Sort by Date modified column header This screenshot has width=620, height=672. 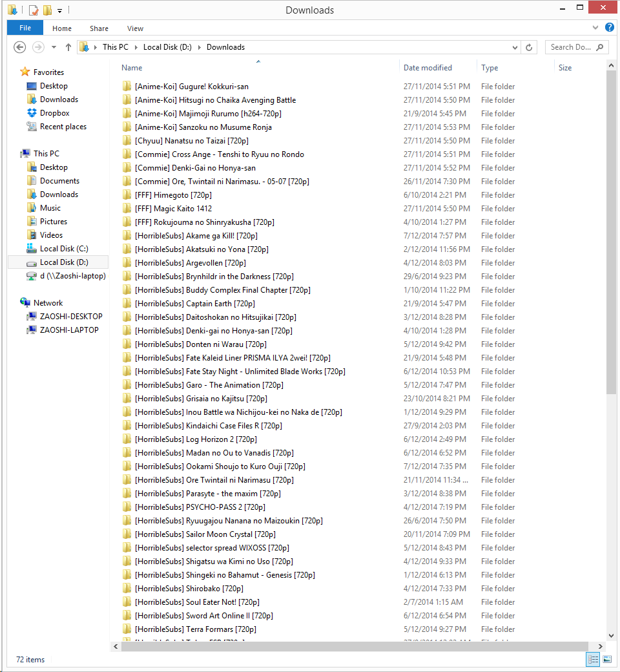coord(428,68)
